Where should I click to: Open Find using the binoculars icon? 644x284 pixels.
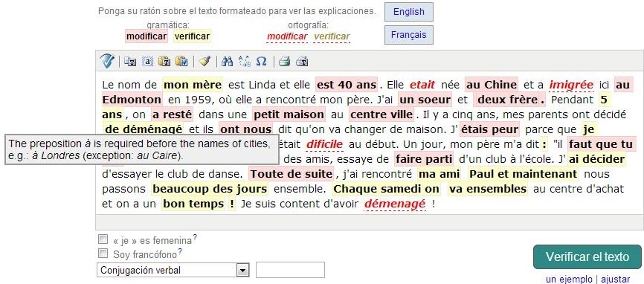tap(227, 62)
